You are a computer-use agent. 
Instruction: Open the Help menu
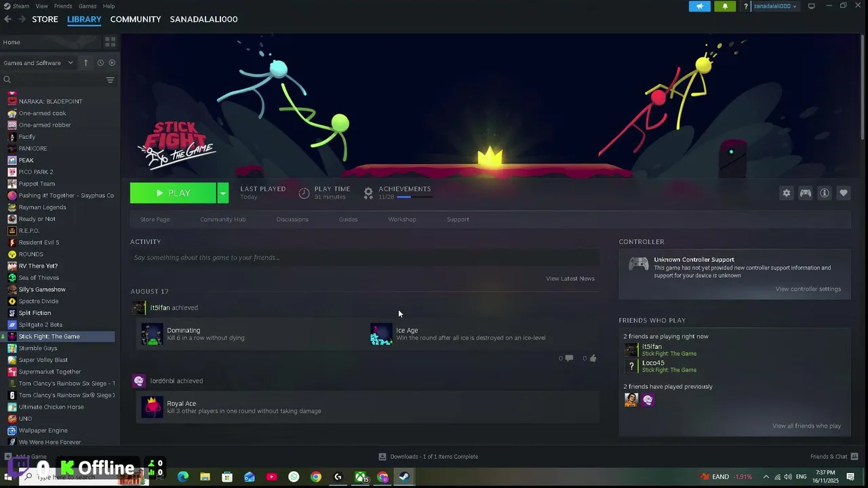(x=108, y=6)
